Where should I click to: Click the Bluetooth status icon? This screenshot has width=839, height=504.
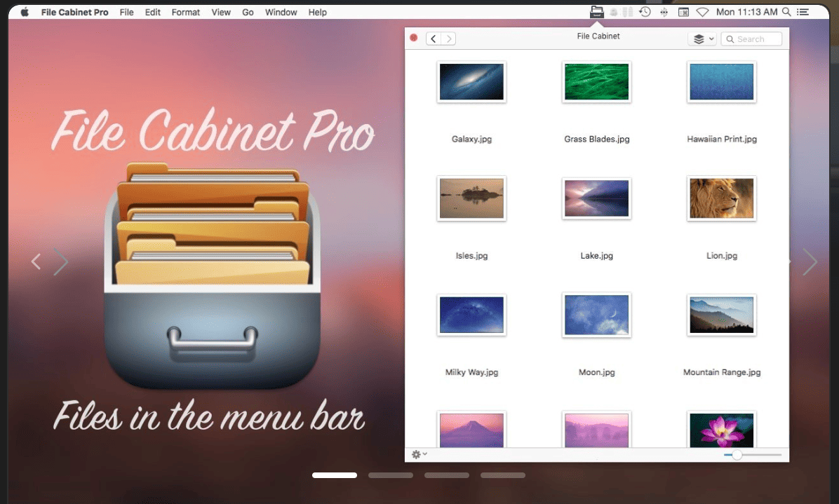point(664,12)
